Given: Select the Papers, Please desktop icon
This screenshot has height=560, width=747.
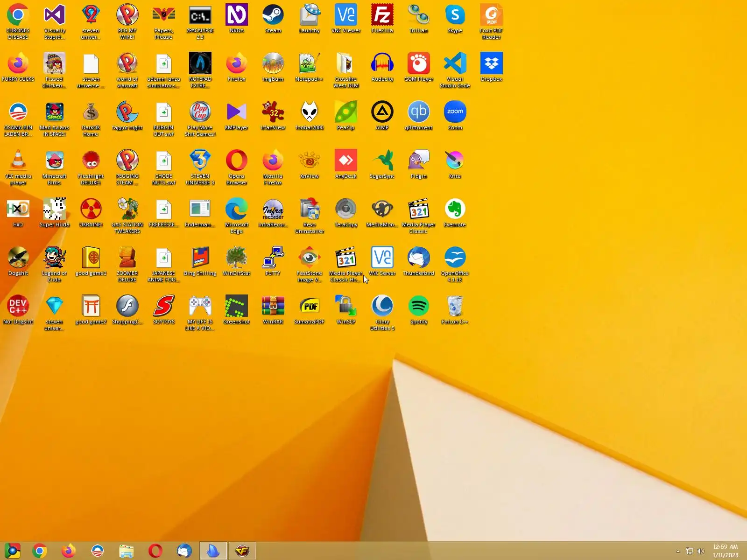Looking at the screenshot, I should 164,22.
